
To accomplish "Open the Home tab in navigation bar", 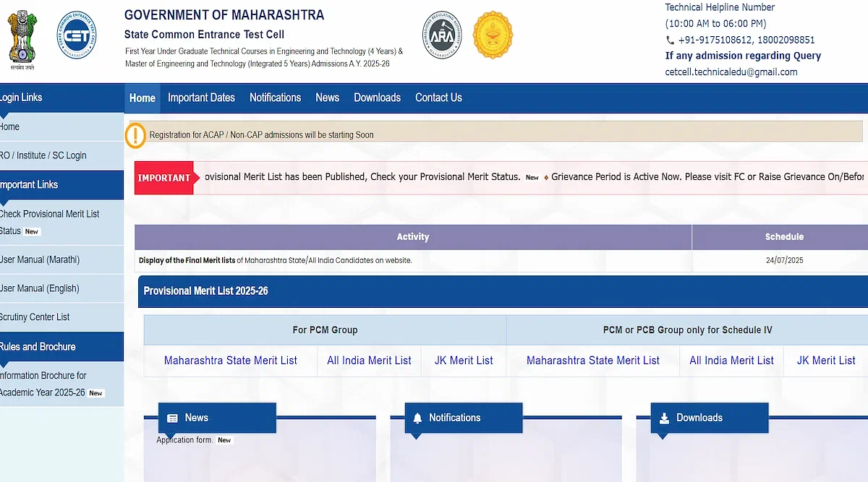I will coord(142,98).
